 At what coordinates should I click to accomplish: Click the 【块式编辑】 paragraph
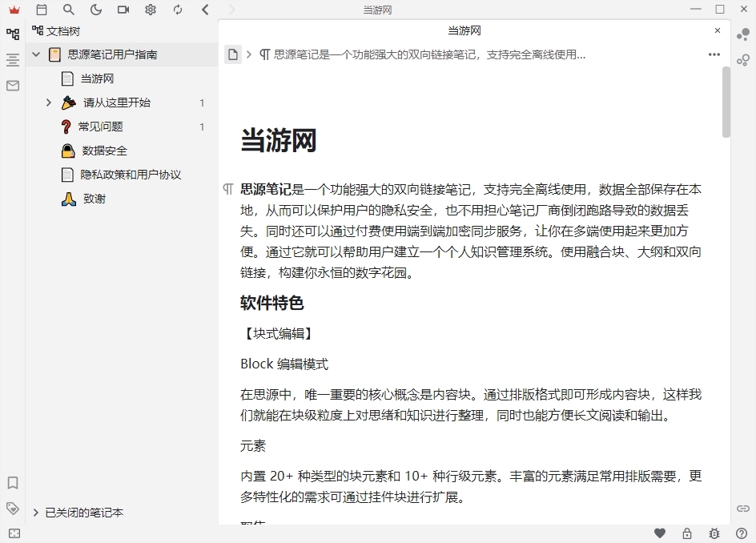pos(278,333)
